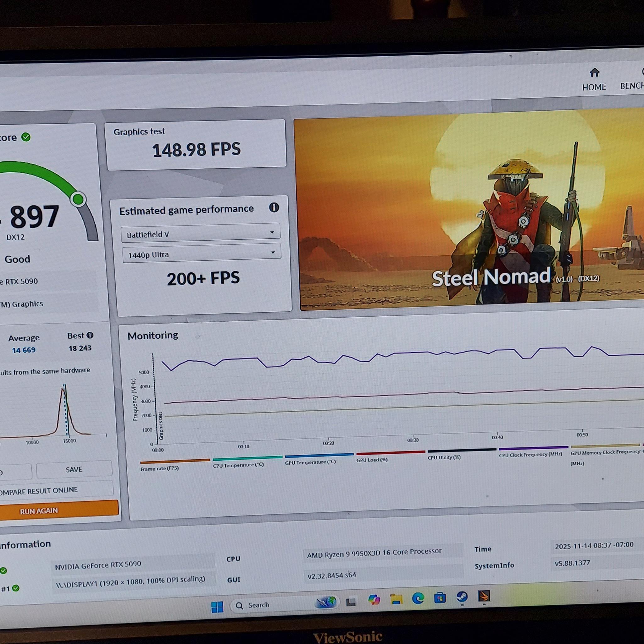Click the green check beside GPU row
The image size is (644, 644).
pos(3,570)
